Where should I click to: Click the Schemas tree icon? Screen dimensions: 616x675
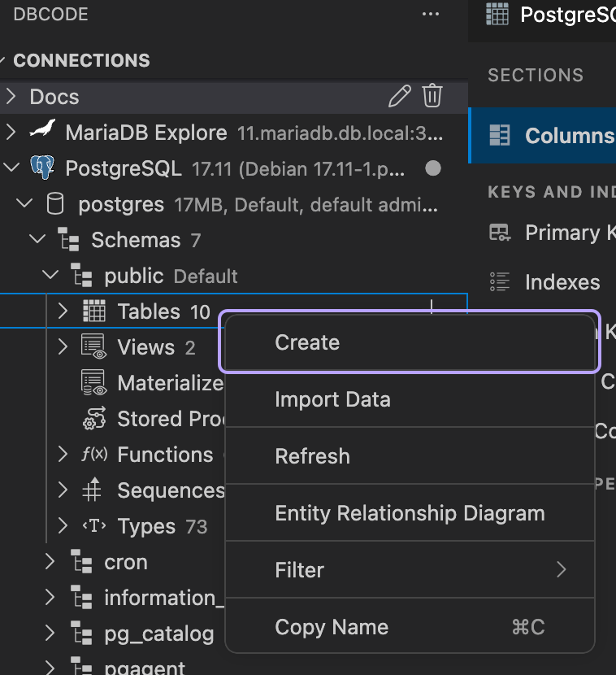coord(68,239)
